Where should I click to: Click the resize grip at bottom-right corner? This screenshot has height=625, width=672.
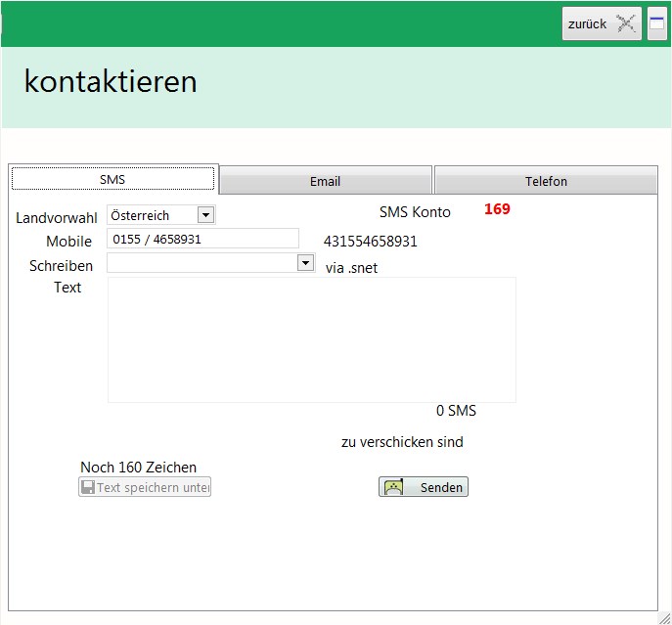point(664,617)
